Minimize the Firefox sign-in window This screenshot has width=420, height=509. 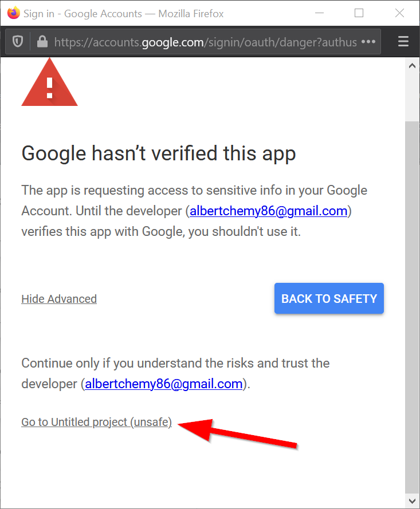[x=320, y=13]
